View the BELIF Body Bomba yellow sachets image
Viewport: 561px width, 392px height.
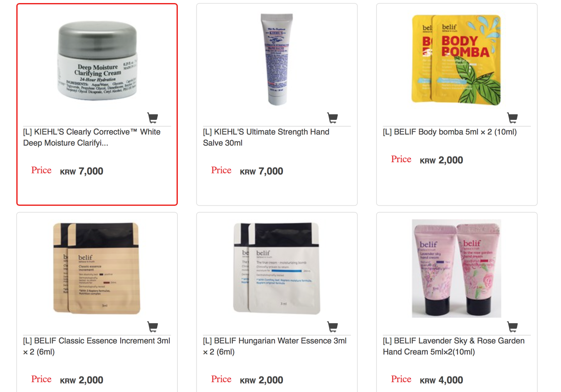tap(456, 60)
